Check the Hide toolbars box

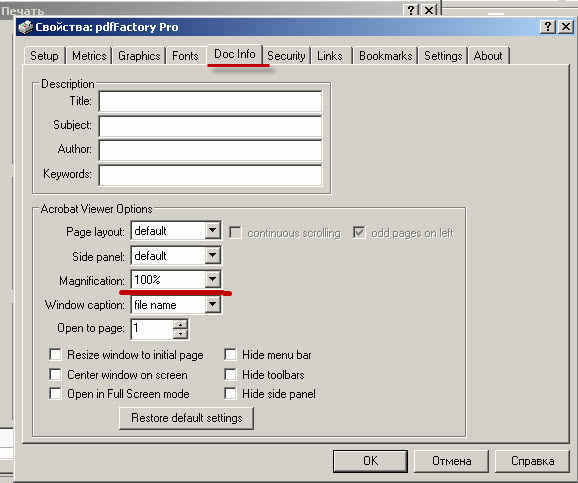pyautogui.click(x=230, y=375)
